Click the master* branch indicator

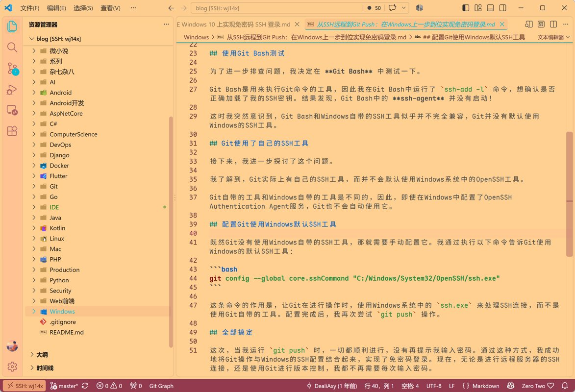point(64,386)
